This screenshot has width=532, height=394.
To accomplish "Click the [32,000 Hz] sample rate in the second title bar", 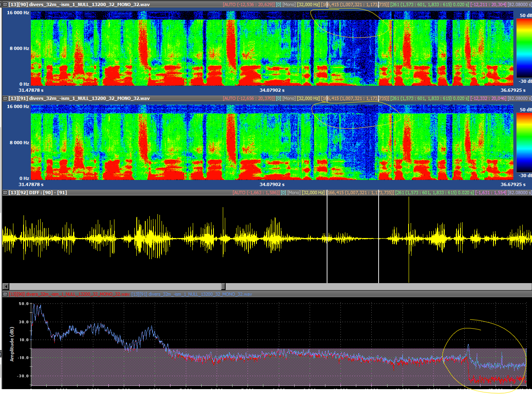I will tap(308, 98).
